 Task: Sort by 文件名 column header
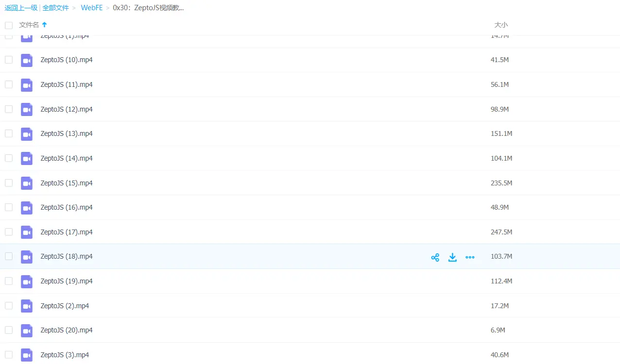point(29,25)
